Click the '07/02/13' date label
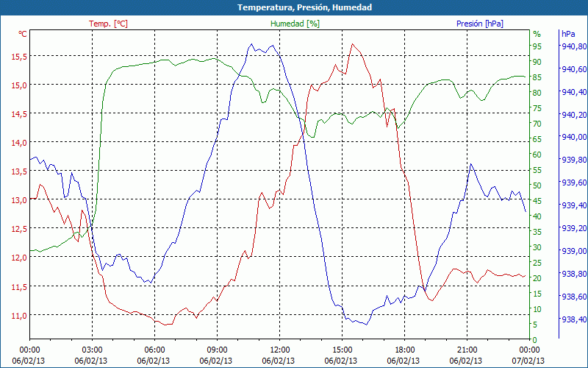588x368 pixels. [528, 361]
